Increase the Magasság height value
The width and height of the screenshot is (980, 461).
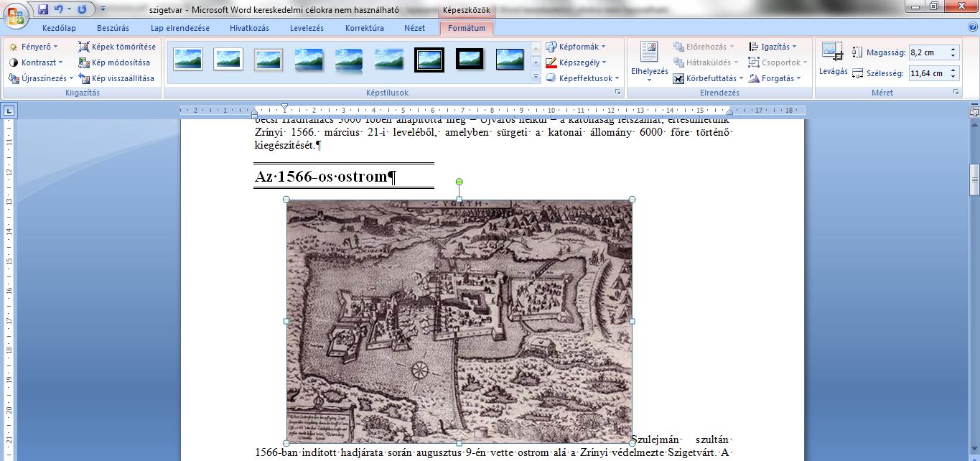(953, 50)
